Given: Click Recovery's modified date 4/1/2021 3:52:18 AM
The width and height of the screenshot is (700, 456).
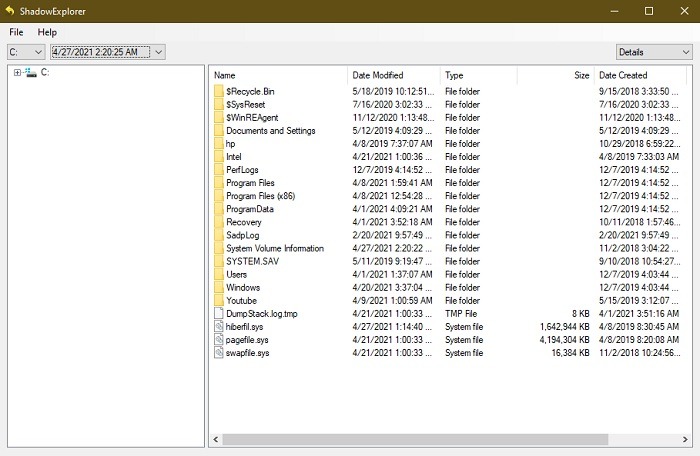Looking at the screenshot, I should pos(392,222).
